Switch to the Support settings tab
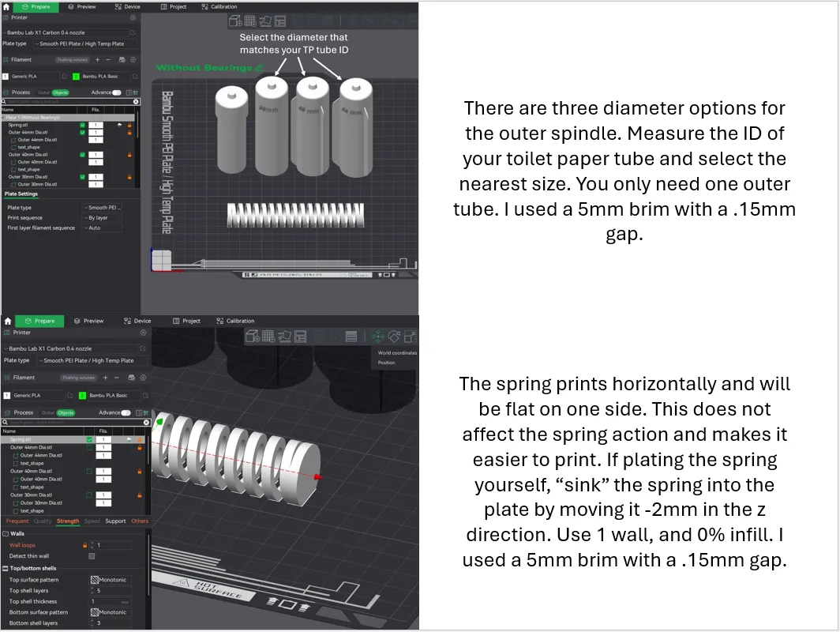Image resolution: width=840 pixels, height=632 pixels. click(x=115, y=521)
